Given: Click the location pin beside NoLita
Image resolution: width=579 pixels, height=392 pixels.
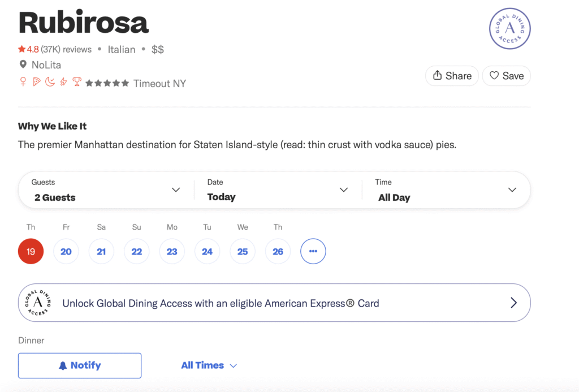Looking at the screenshot, I should point(23,64).
